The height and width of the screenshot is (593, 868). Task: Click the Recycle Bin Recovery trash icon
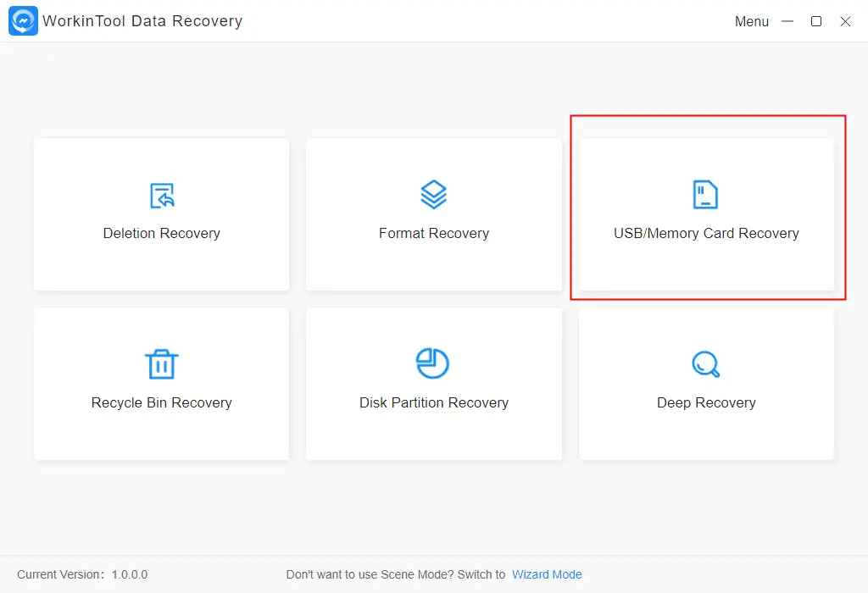coord(162,364)
